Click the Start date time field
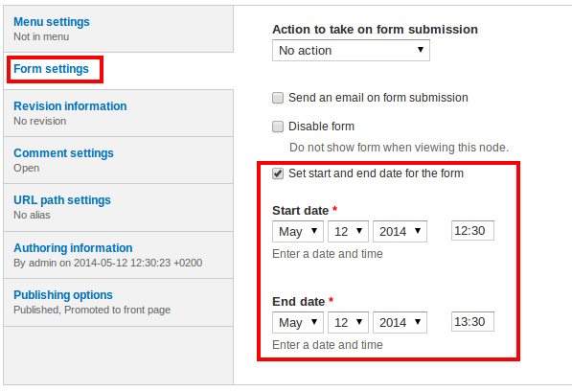The height and width of the screenshot is (392, 572). coord(472,231)
